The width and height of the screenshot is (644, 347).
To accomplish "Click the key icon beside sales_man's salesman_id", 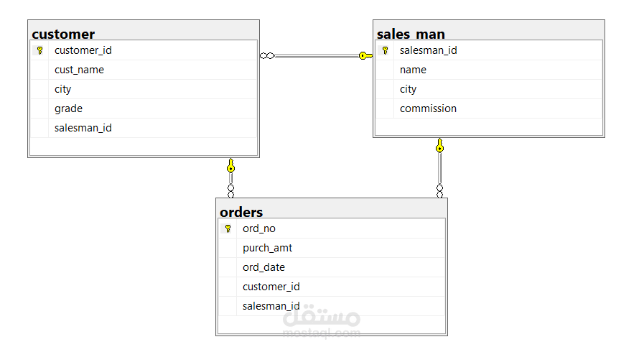I will tap(385, 50).
